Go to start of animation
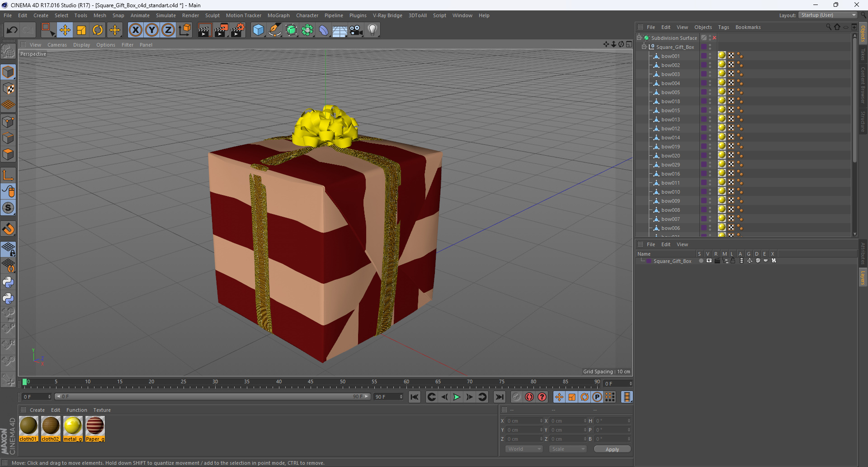Viewport: 868px width, 467px height. coord(414,397)
